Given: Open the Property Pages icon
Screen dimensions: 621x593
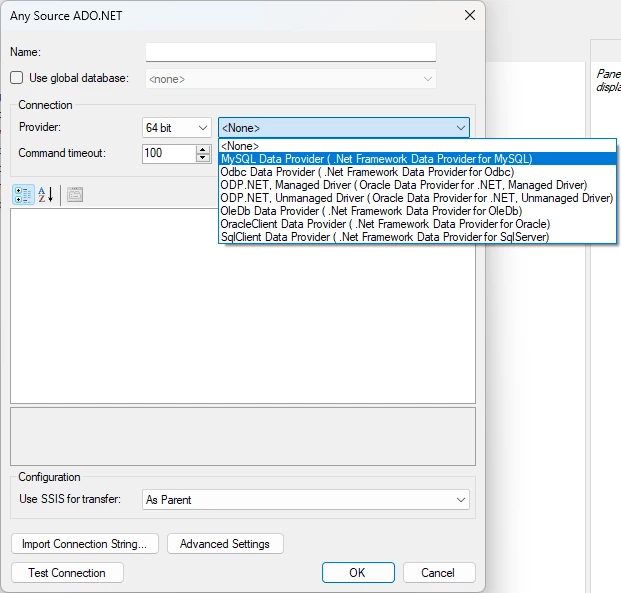Looking at the screenshot, I should point(75,195).
